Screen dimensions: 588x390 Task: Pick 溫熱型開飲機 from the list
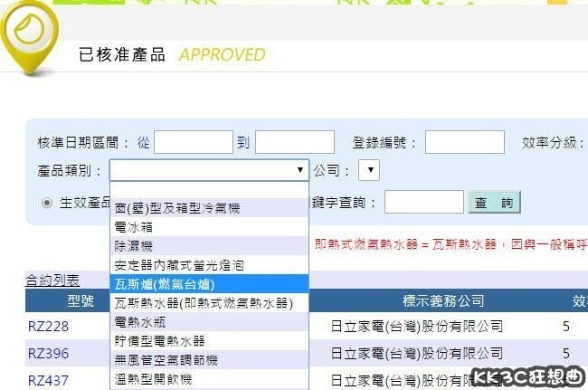click(209, 379)
